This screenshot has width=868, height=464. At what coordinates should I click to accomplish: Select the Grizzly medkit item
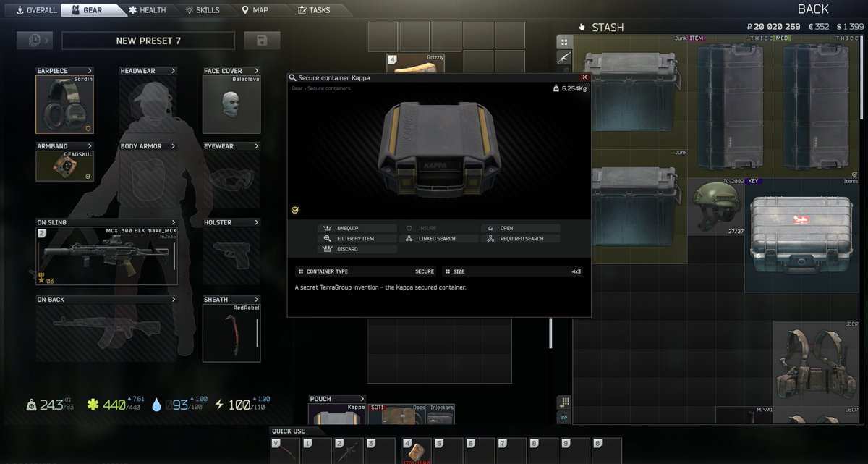tap(416, 64)
